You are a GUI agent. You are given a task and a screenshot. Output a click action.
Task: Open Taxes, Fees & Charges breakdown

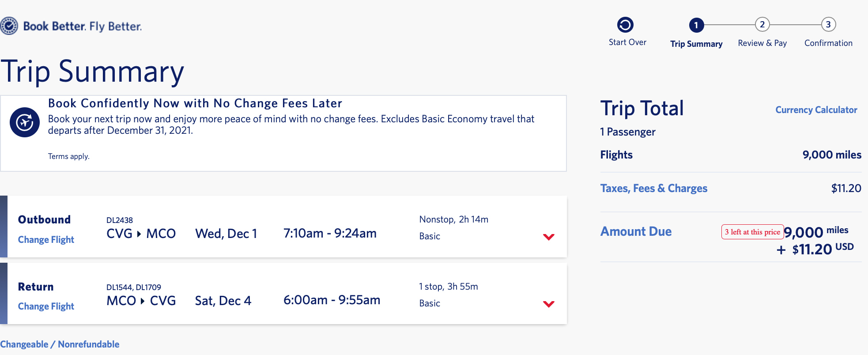click(653, 189)
